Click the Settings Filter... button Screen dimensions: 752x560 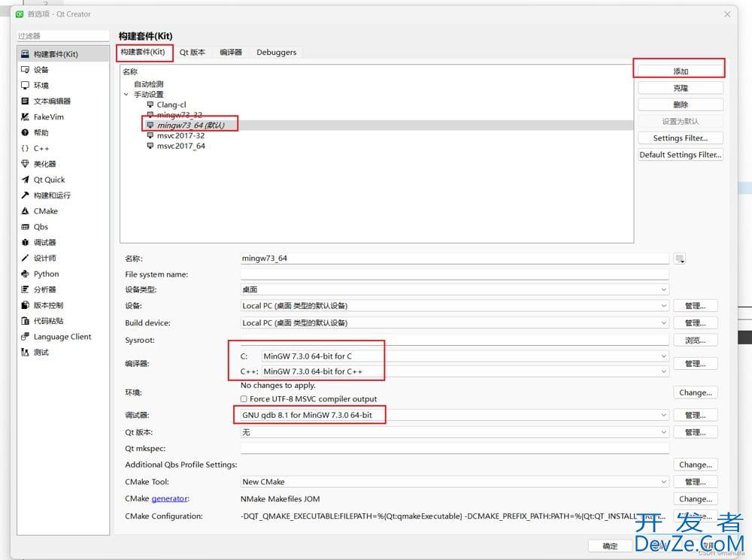click(681, 138)
